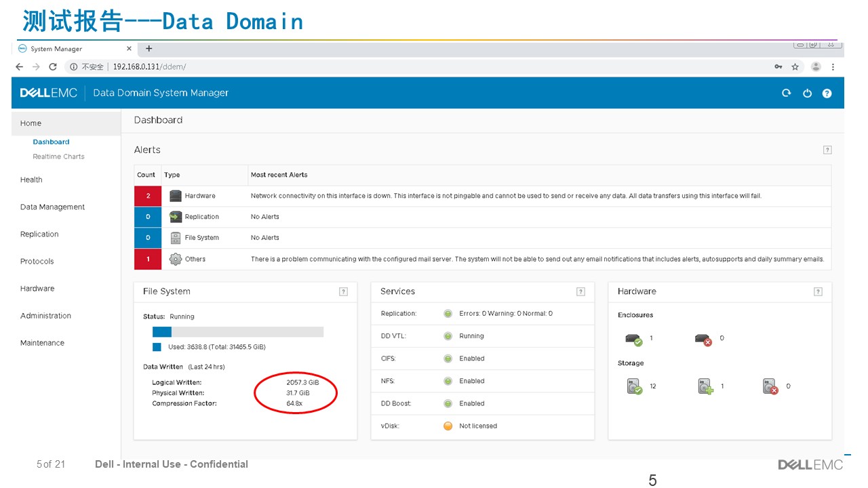868x488 pixels.
Task: Open the saved password key icon
Action: [x=778, y=66]
